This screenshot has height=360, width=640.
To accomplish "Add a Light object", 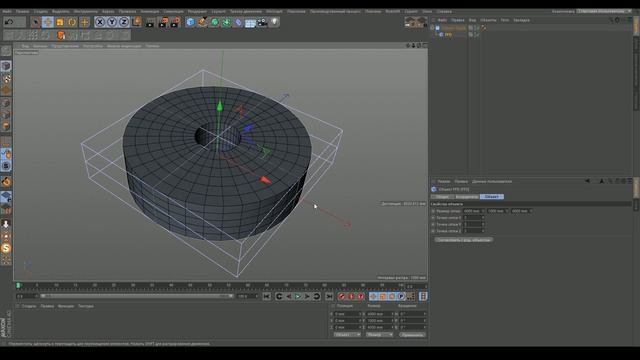I will click(275, 22).
